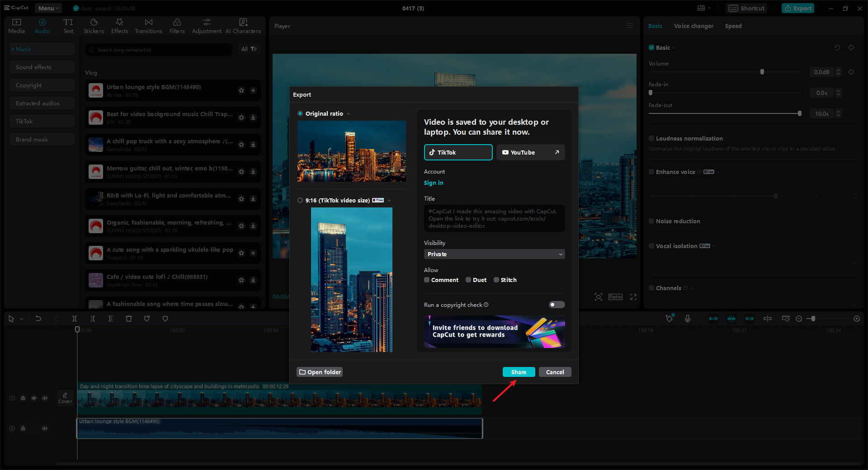This screenshot has width=868, height=470.
Task: Sign in to your TikTok account
Action: coord(433,183)
